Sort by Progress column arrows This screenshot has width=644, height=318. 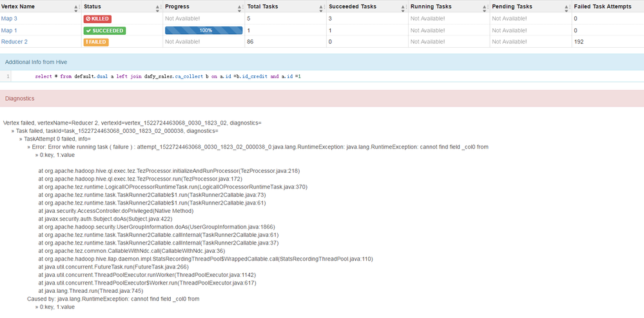(x=240, y=8)
